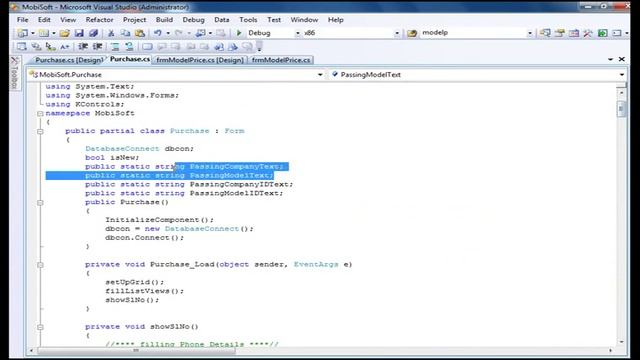
Task: Collapse the namespace MobiSoft block
Action: 40,114
